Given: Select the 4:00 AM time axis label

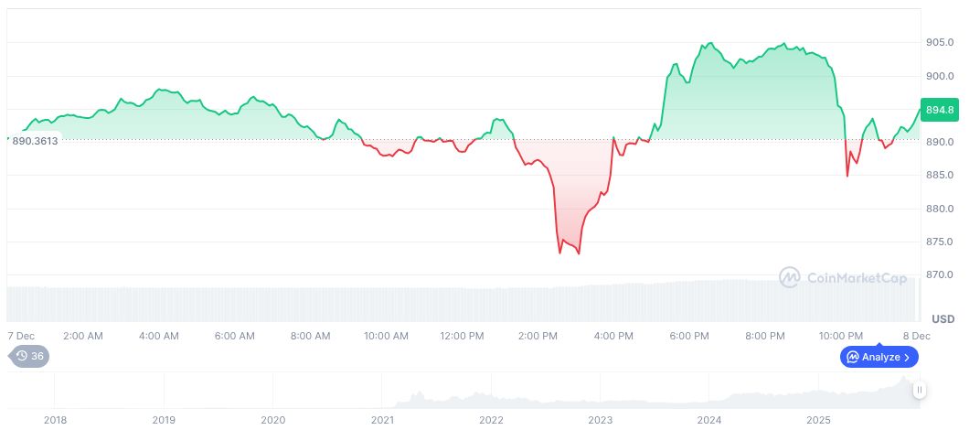Looking at the screenshot, I should [158, 336].
